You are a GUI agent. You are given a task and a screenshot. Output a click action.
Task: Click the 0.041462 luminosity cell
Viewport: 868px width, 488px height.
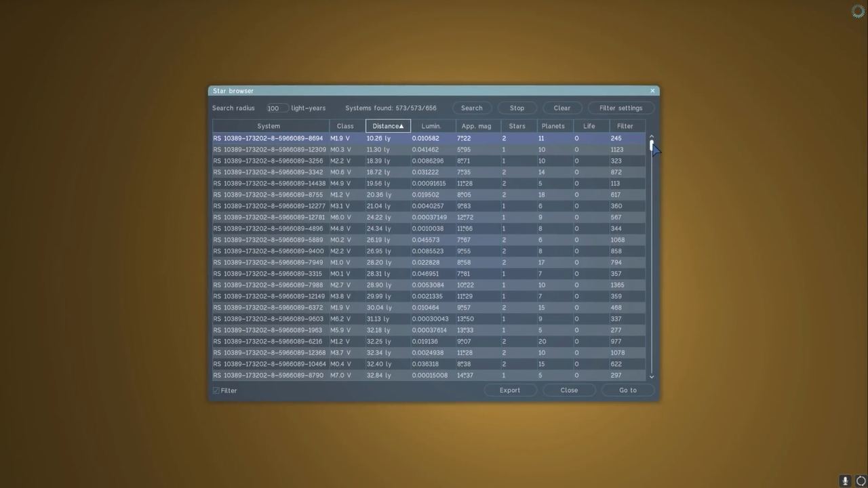(x=433, y=150)
